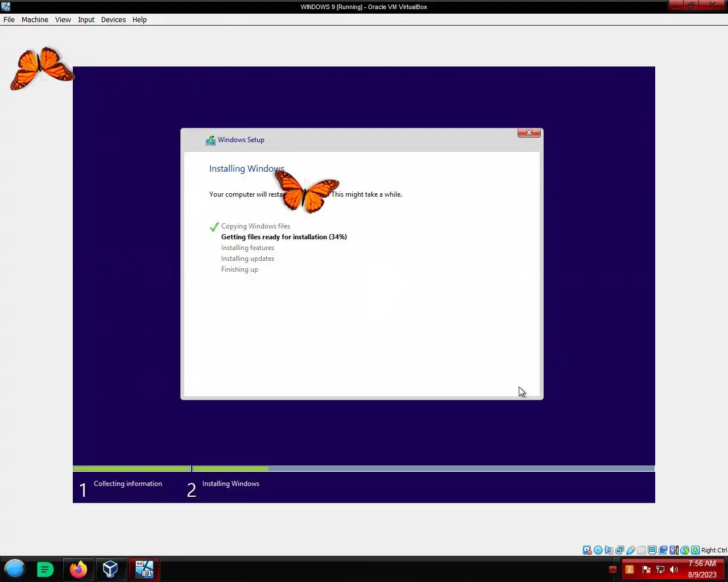Close the Windows Setup dialog
The height and width of the screenshot is (582, 728).
point(529,132)
